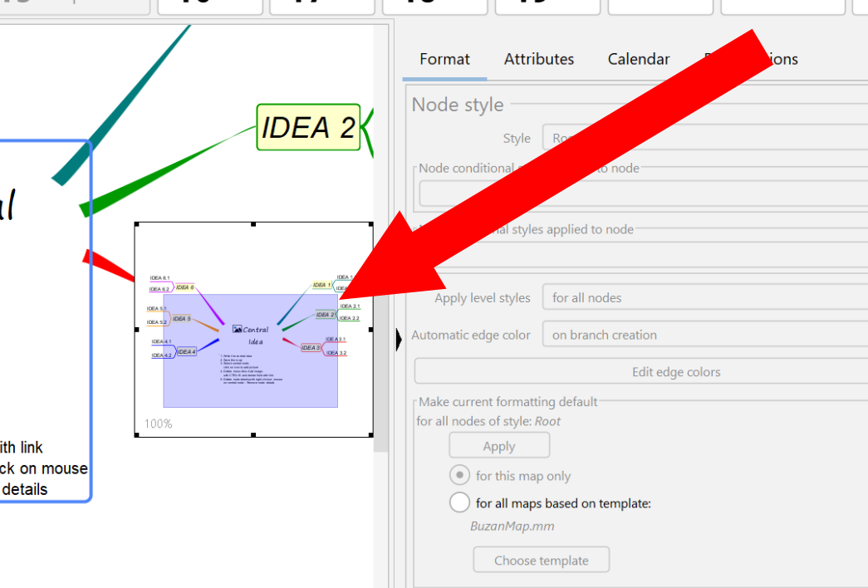Click the map's vertical scrollbar
868x588 pixels.
(x=380, y=238)
